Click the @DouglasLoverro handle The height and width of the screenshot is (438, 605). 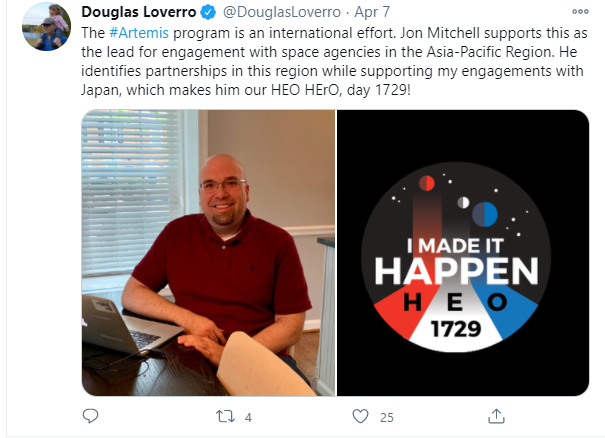pos(282,12)
